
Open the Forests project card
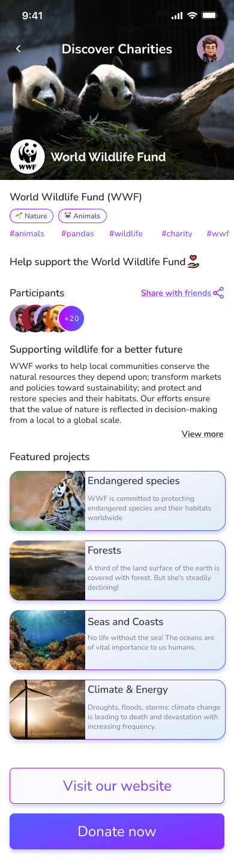click(118, 570)
